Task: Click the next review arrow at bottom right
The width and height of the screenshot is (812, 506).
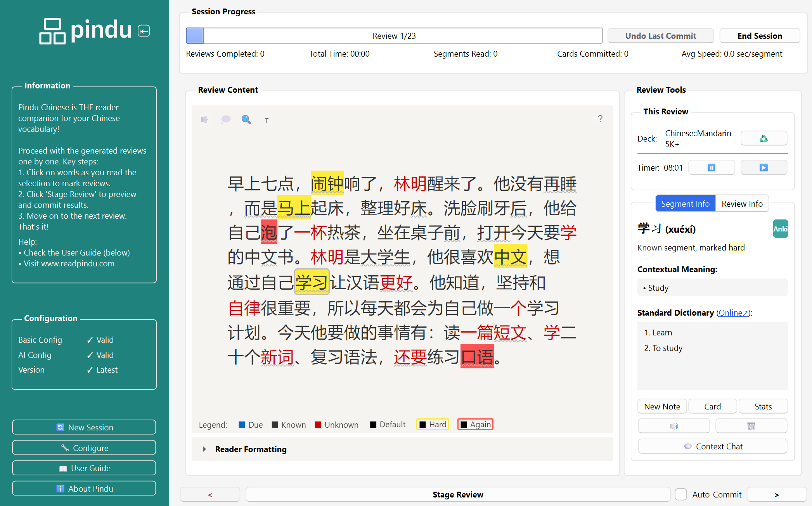Action: point(776,494)
